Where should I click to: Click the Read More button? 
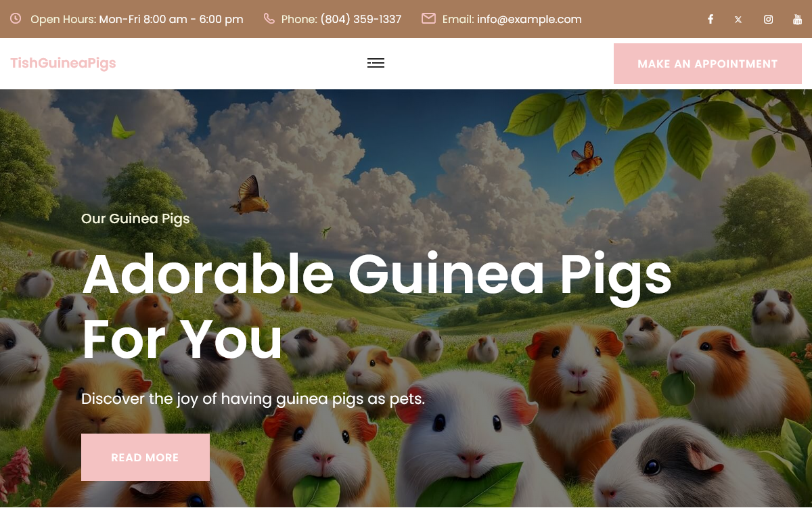coord(145,457)
